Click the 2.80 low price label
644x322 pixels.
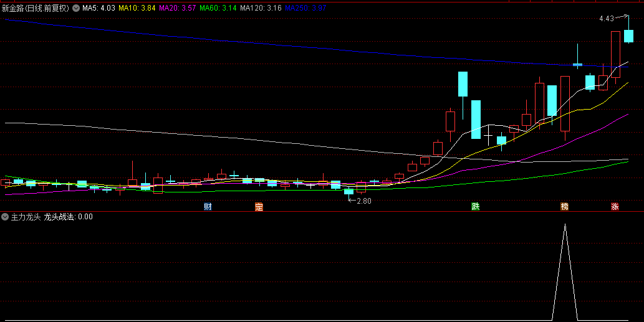(364, 201)
